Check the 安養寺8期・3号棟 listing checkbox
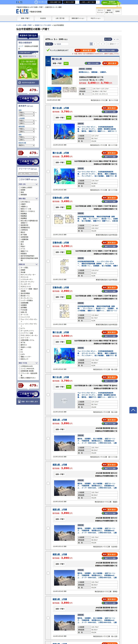138x644 pixels. coord(48,216)
